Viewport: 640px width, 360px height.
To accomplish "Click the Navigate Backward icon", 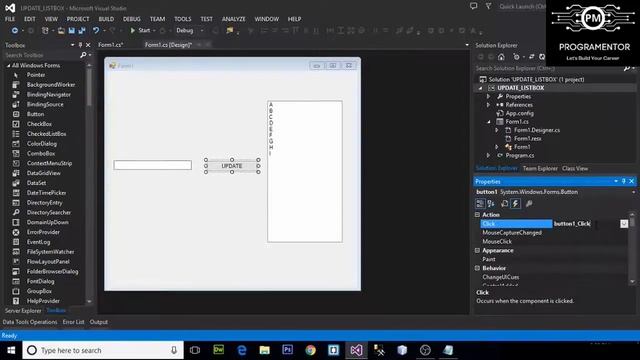I will (x=15, y=31).
